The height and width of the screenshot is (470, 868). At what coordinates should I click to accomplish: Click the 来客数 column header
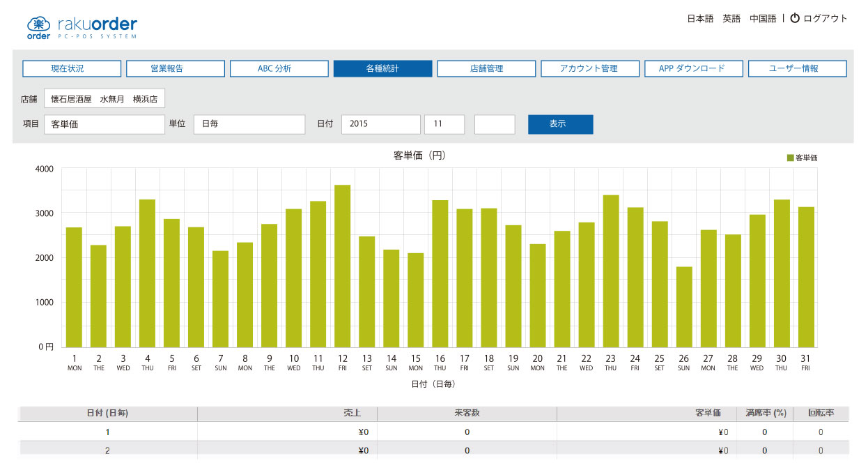467,413
